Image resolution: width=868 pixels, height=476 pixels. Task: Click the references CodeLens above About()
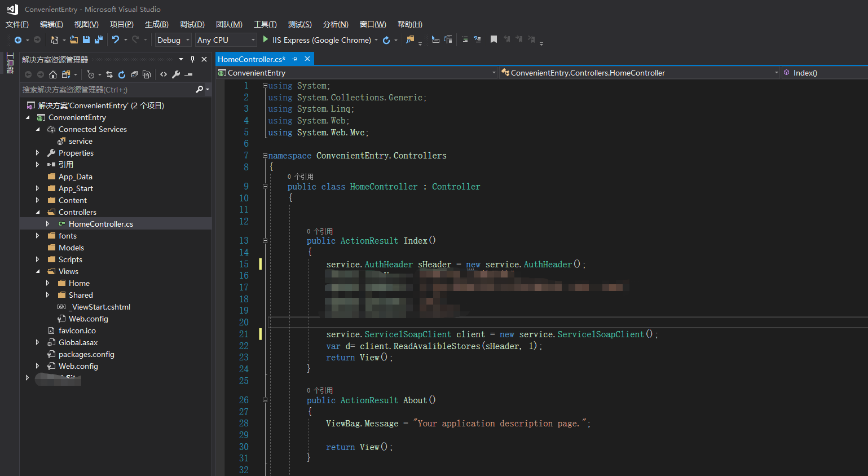(x=320, y=390)
